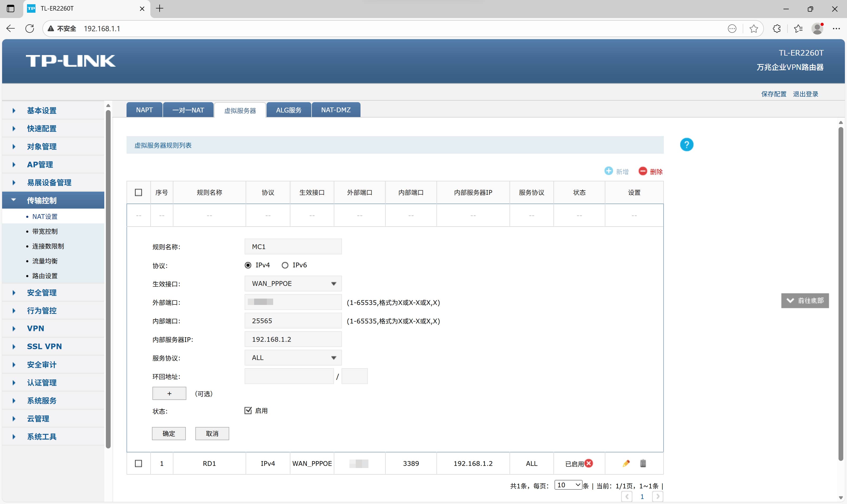Expand the 安全管理 sidebar menu

pyautogui.click(x=42, y=293)
